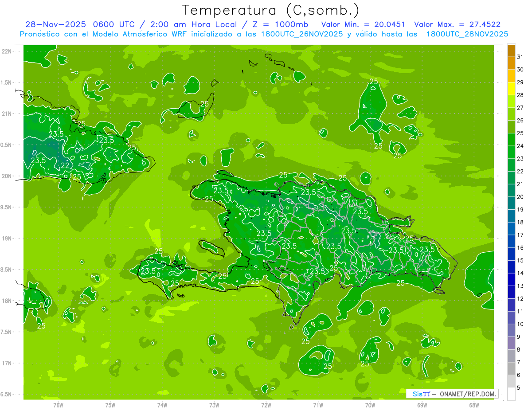Click the "68W" longitude axis label

click(474, 405)
